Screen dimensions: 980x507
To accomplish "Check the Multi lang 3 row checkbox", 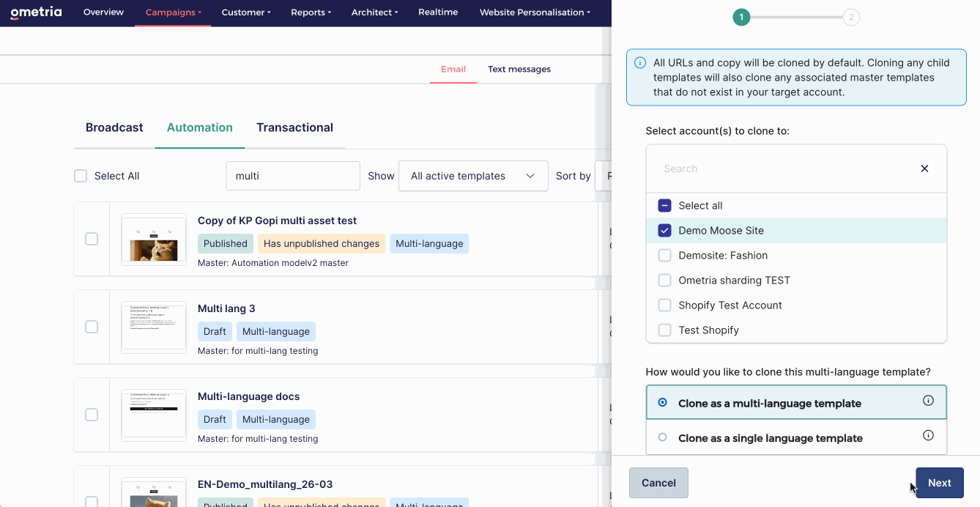I will 92,327.
